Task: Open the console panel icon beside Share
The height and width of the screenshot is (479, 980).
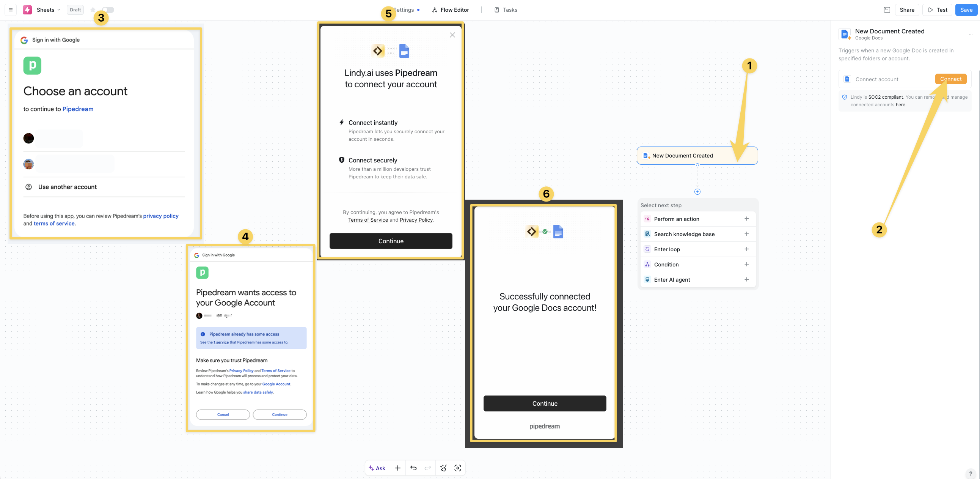Action: [x=887, y=10]
